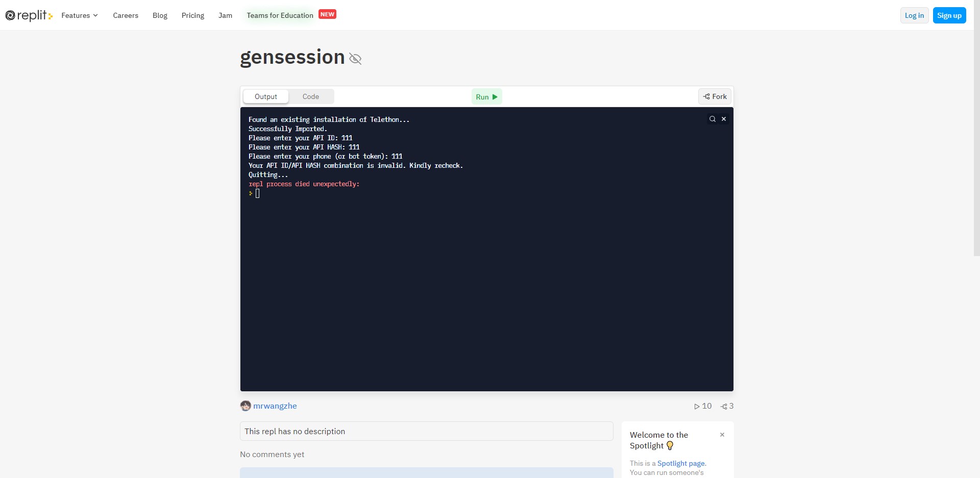Click the gensession title heading
The height and width of the screenshot is (478, 980).
292,57
